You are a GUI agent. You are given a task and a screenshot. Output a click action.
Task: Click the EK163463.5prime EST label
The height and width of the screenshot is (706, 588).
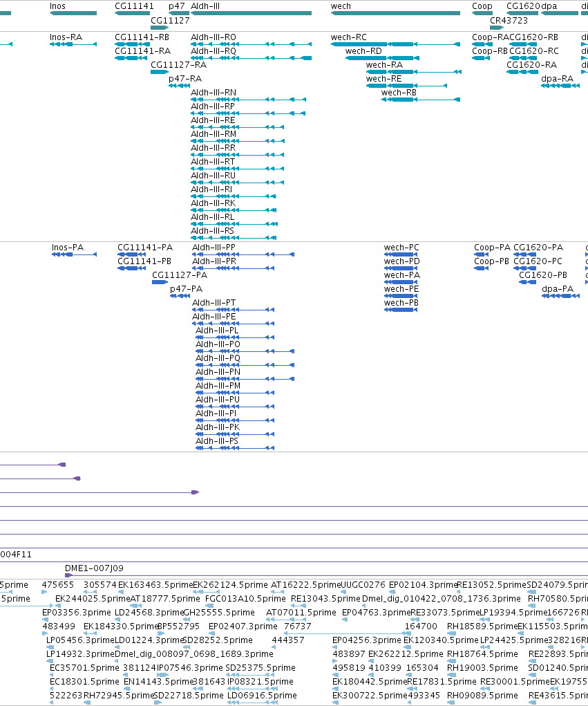tap(155, 585)
